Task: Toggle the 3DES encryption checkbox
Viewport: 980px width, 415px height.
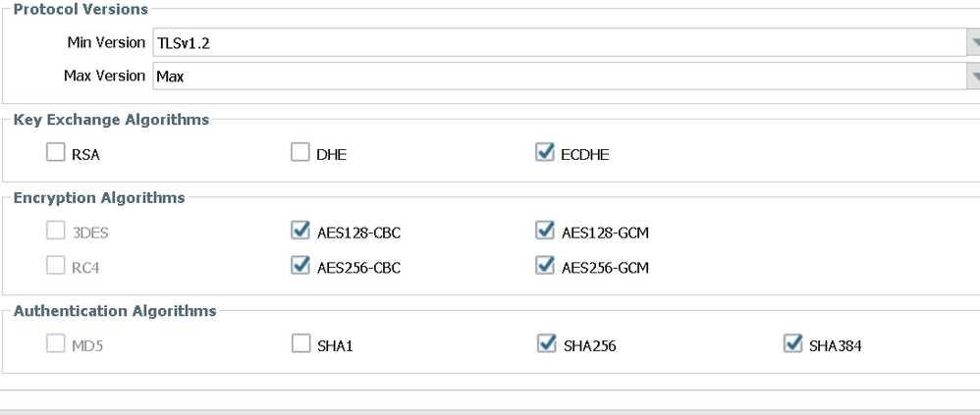Action: pyautogui.click(x=55, y=232)
